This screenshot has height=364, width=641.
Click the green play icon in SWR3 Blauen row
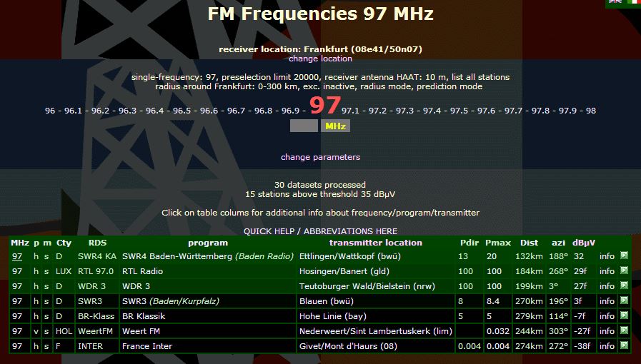click(x=624, y=300)
